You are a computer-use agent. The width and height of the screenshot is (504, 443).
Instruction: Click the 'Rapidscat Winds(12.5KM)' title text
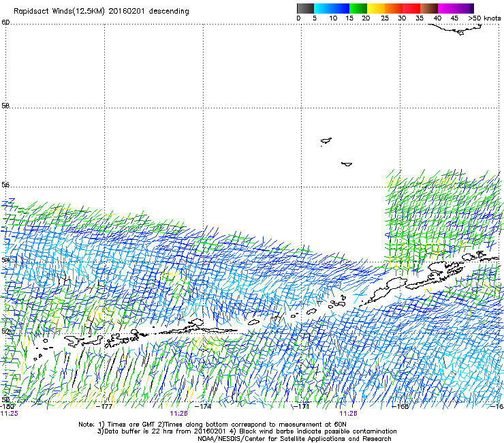pos(59,12)
